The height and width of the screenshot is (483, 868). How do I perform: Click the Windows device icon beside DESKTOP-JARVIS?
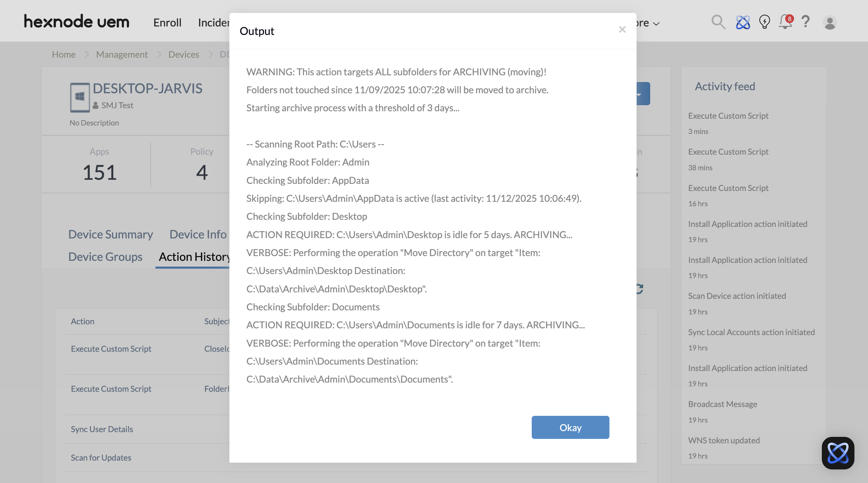[80, 97]
